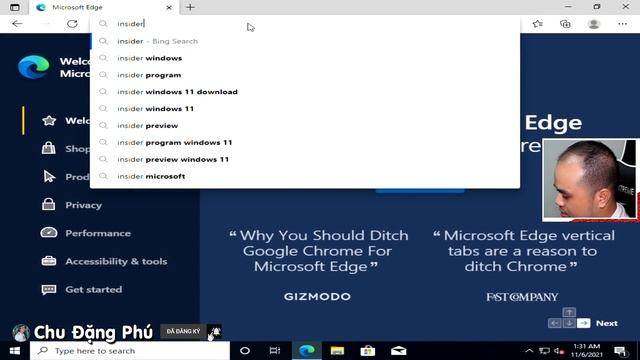This screenshot has height=360, width=640.
Task: Open the Performance section
Action: (98, 233)
